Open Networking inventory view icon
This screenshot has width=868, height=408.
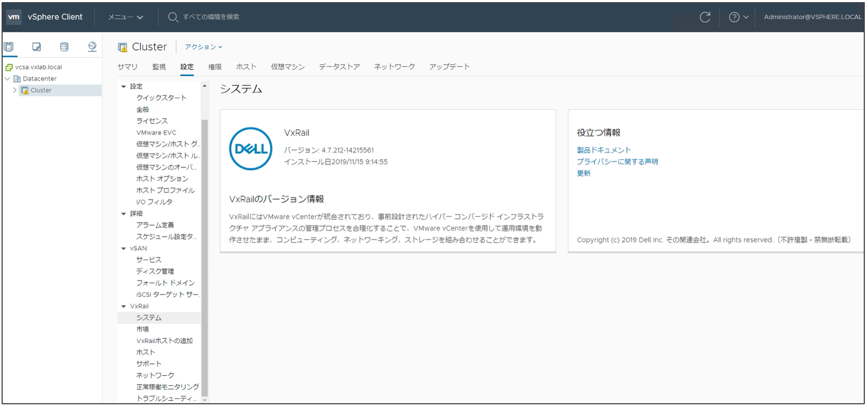pyautogui.click(x=92, y=47)
